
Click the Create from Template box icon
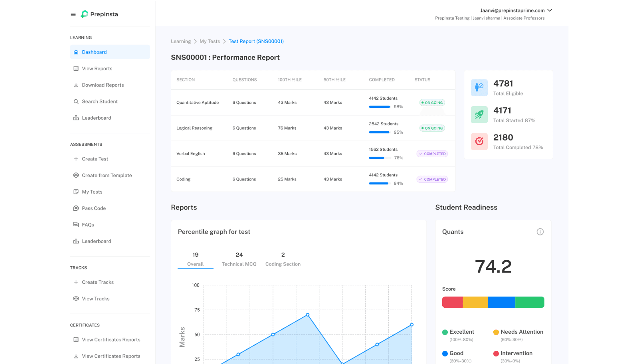point(76,175)
